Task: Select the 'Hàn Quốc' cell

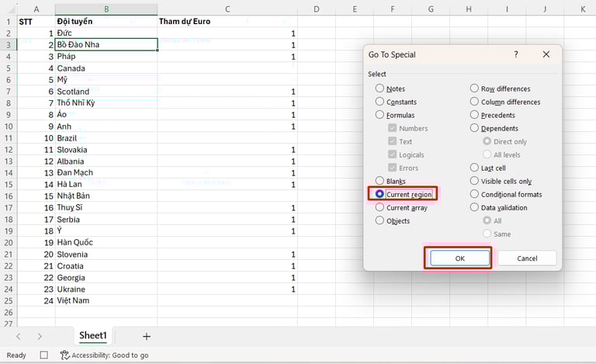Action: coord(106,242)
